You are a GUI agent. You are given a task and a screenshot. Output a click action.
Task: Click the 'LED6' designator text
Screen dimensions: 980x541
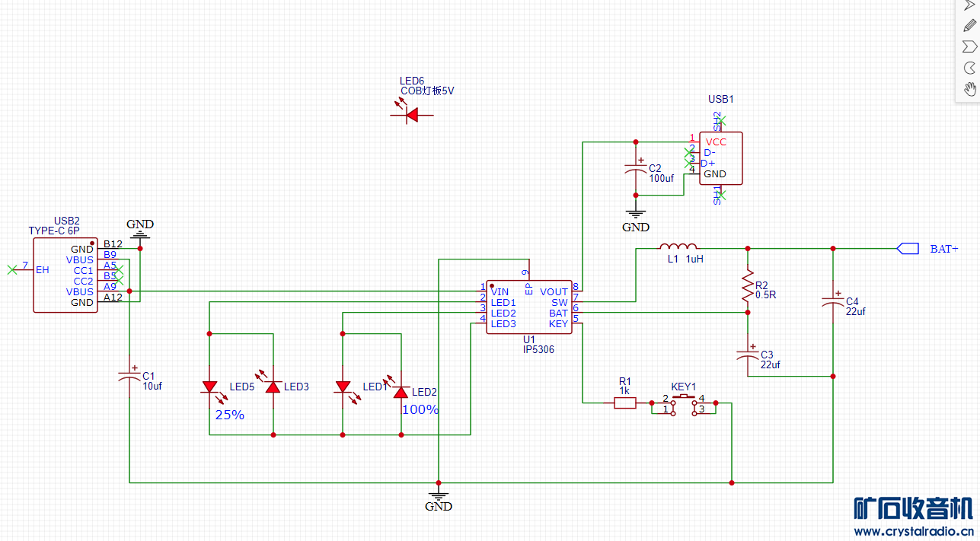pyautogui.click(x=412, y=81)
